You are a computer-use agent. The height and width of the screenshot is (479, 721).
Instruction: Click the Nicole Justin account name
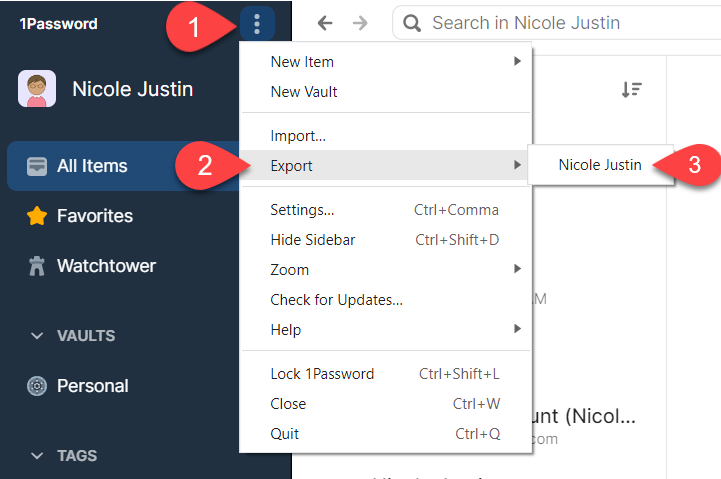[x=132, y=89]
